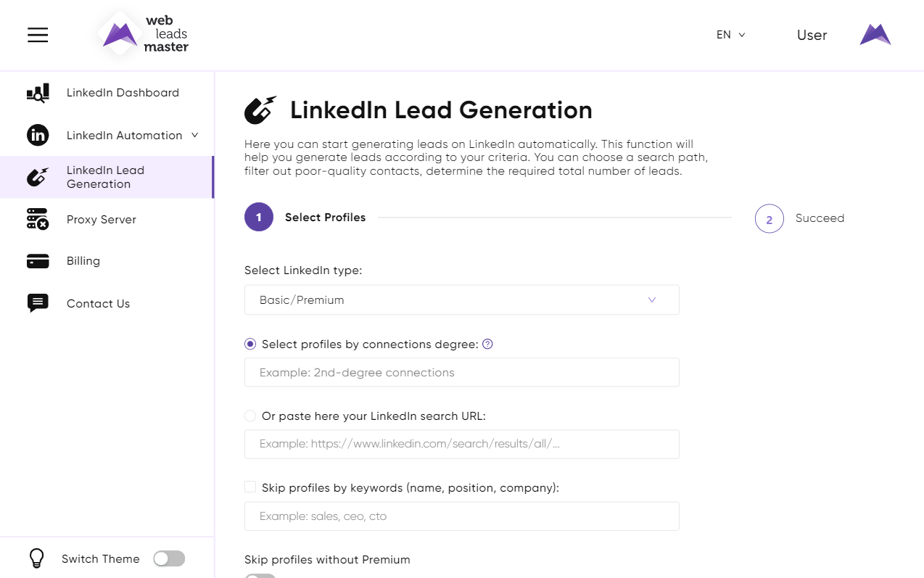Open the hamburger menu
The image size is (924, 578).
pyautogui.click(x=38, y=35)
